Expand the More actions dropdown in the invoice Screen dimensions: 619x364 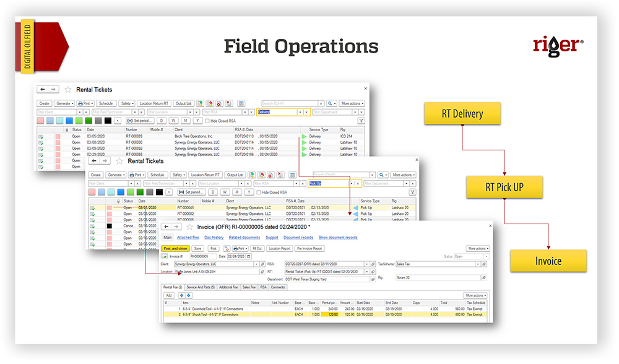(477, 248)
